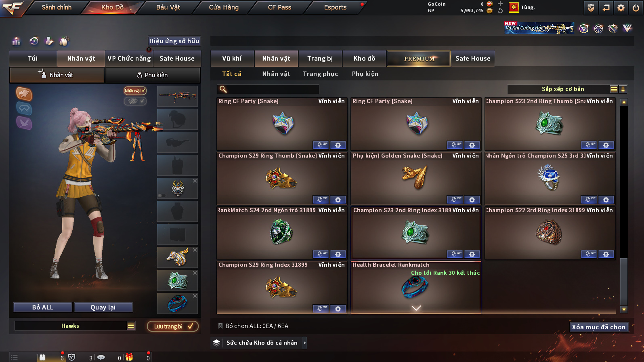This screenshot has height=362, width=644.
Task: Click the inventory list scrollbar down arrow
Action: click(x=624, y=309)
